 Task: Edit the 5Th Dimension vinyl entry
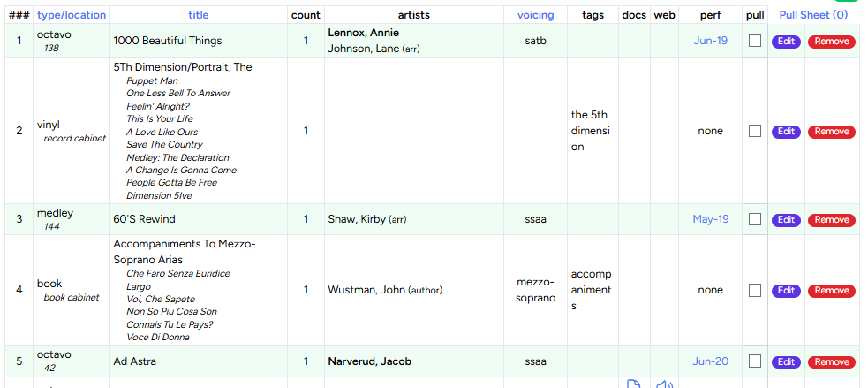click(786, 132)
